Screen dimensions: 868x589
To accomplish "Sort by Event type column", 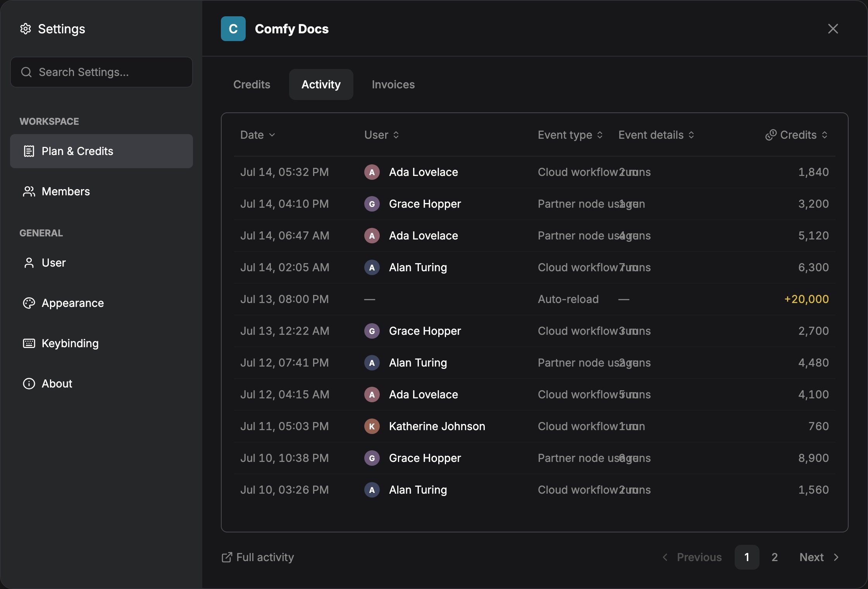I will click(570, 135).
